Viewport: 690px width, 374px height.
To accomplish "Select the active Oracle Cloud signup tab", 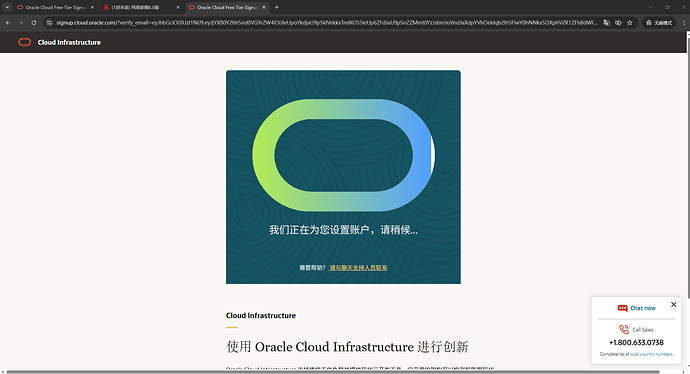I will [228, 7].
